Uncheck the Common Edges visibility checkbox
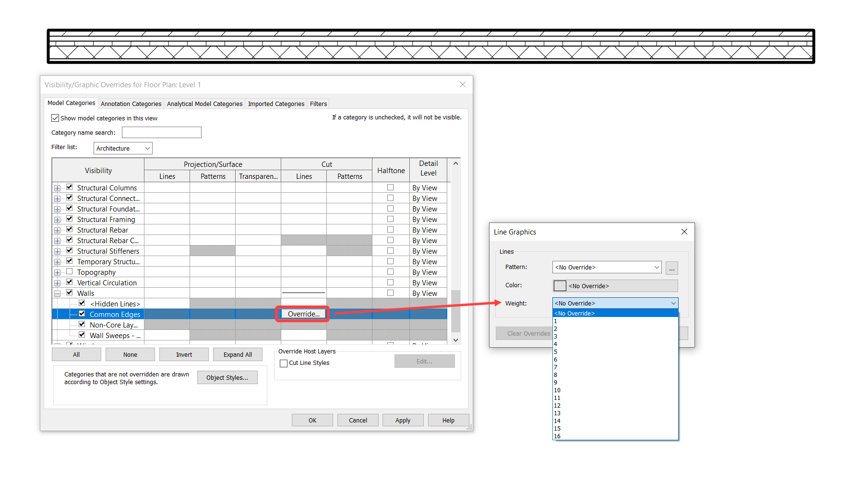 (x=82, y=314)
